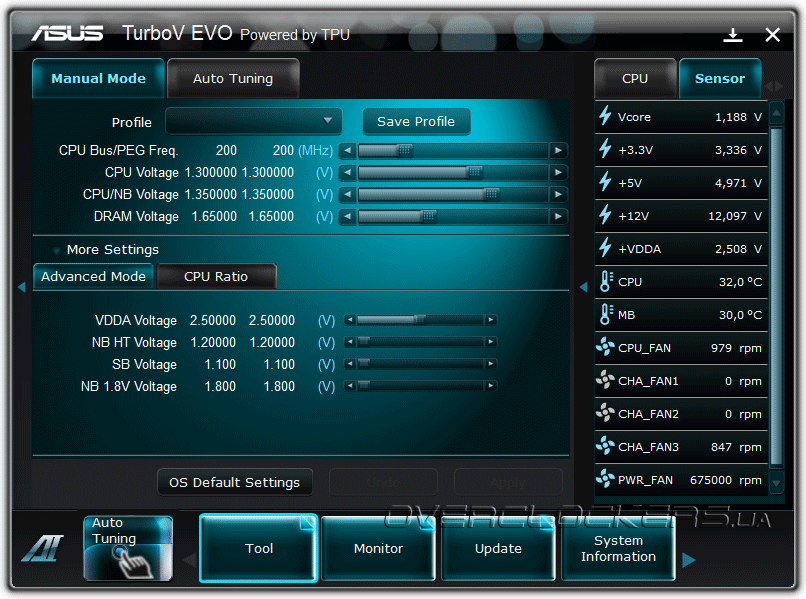Decrease CPU Voltage with left arrow
This screenshot has height=599, width=806.
pos(347,172)
